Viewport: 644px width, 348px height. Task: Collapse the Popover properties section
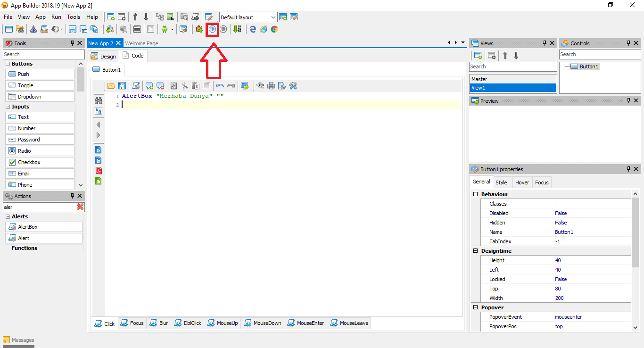[475, 307]
